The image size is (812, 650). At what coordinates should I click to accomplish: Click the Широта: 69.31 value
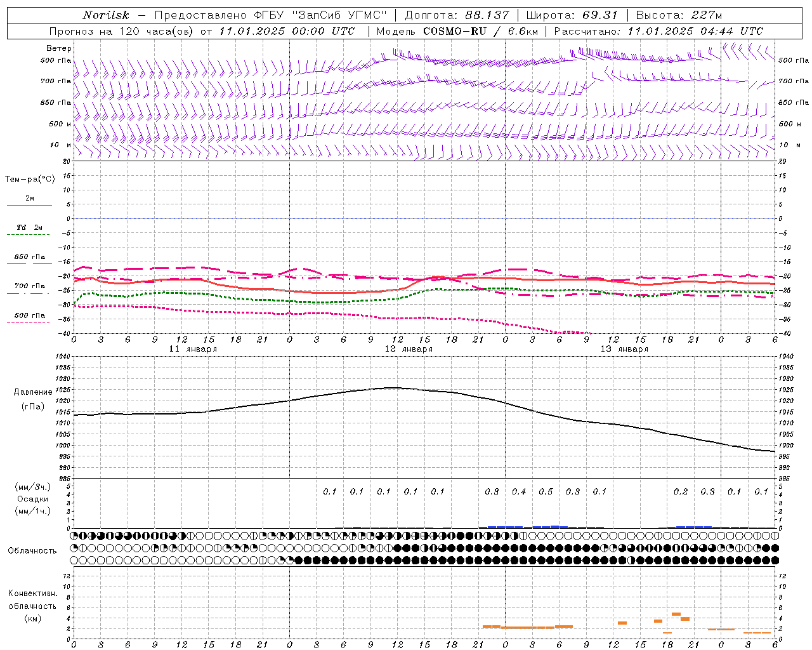[x=572, y=15]
